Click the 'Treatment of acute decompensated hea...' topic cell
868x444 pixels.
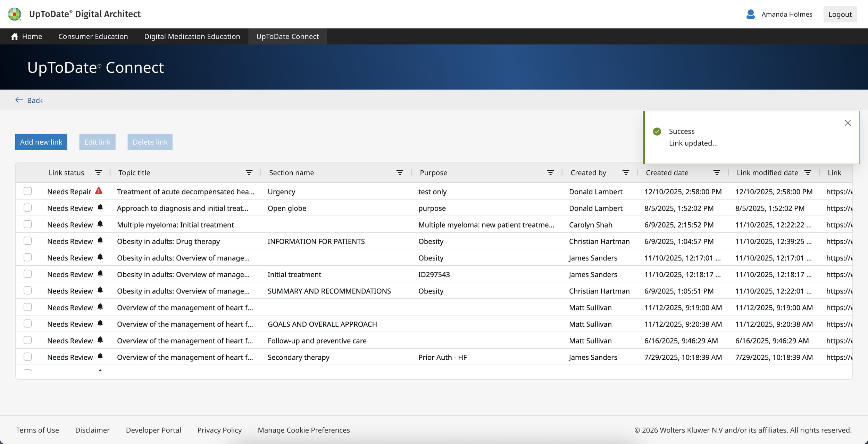coord(186,192)
